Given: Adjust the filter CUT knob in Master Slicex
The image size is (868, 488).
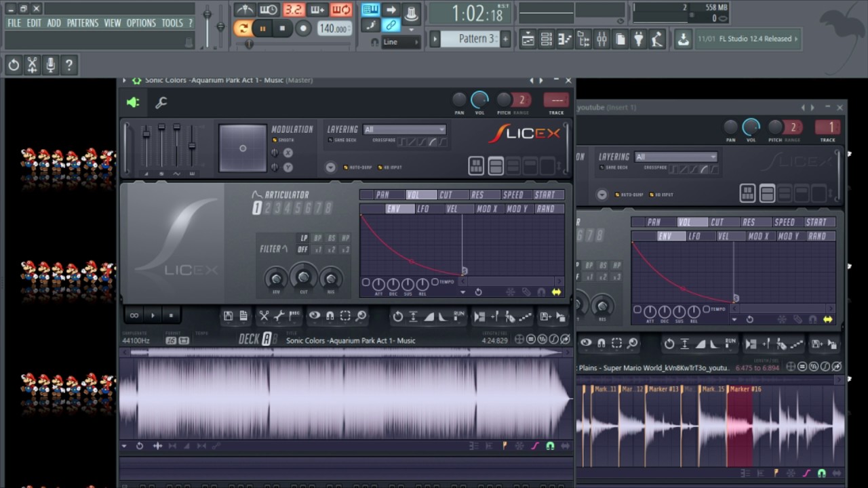Looking at the screenshot, I should click(303, 277).
